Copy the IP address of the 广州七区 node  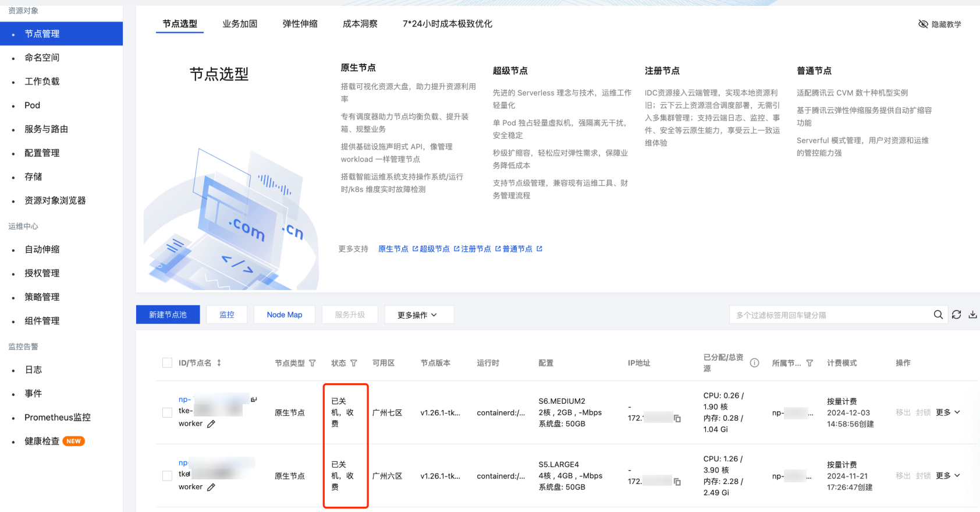677,418
